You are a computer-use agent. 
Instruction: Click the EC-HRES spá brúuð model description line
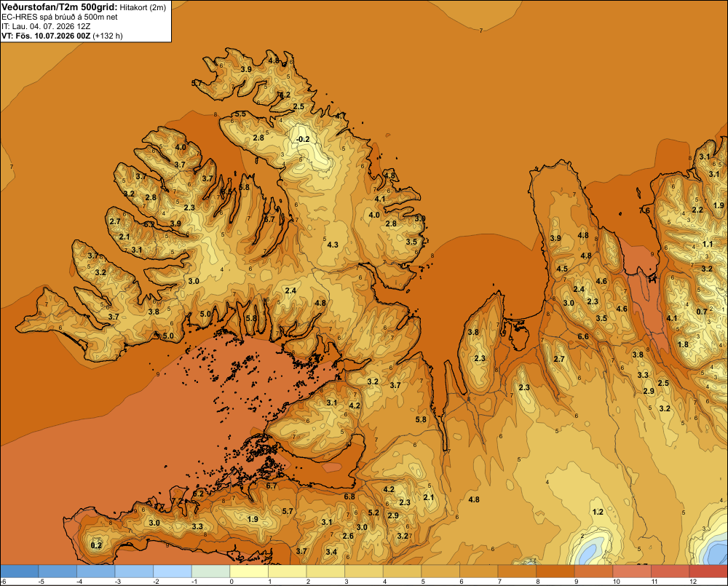pyautogui.click(x=60, y=17)
